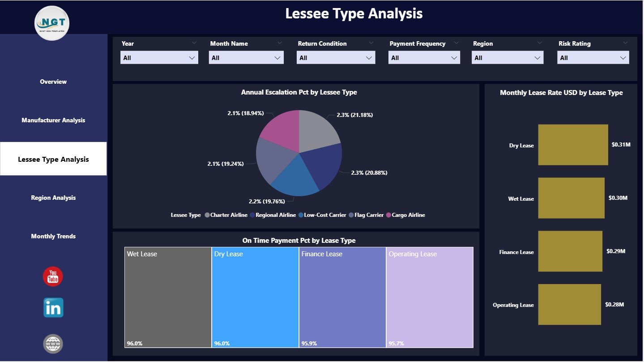Expand the Risk Rating dropdown
Screen dimensions: 644x362
click(x=623, y=57)
